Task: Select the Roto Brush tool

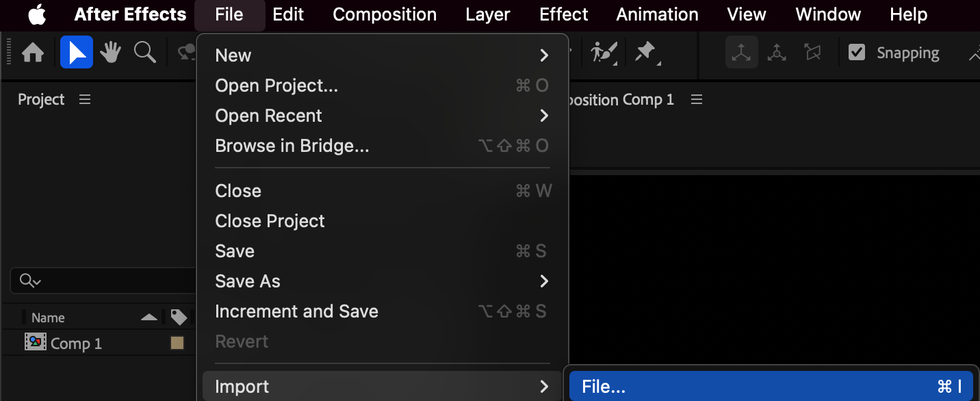Action: (604, 53)
